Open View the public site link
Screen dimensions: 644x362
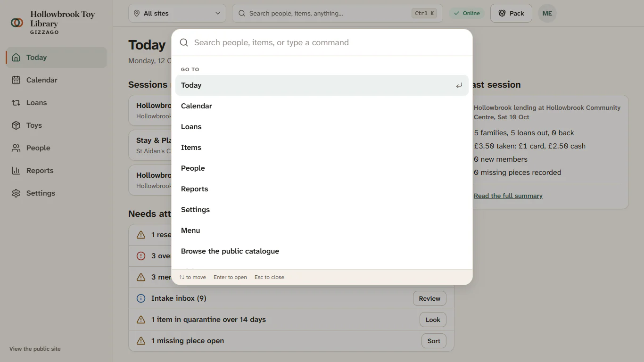click(x=35, y=349)
